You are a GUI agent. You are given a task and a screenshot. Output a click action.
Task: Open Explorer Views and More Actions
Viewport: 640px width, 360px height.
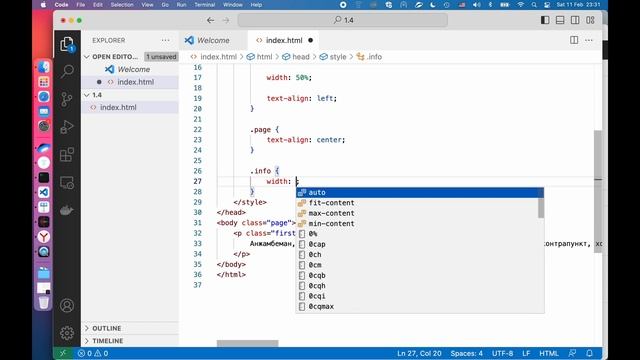[165, 40]
